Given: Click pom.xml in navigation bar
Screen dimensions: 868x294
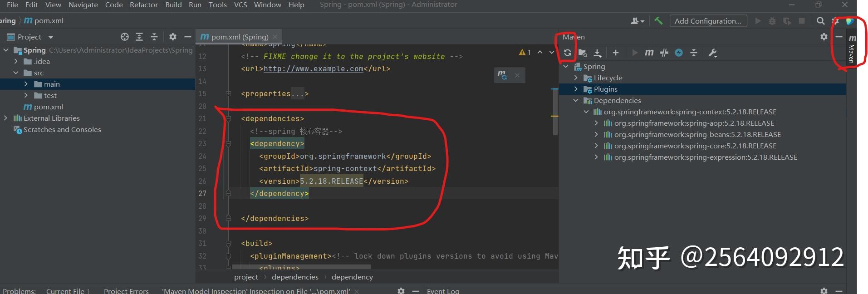Looking at the screenshot, I should [x=44, y=21].
